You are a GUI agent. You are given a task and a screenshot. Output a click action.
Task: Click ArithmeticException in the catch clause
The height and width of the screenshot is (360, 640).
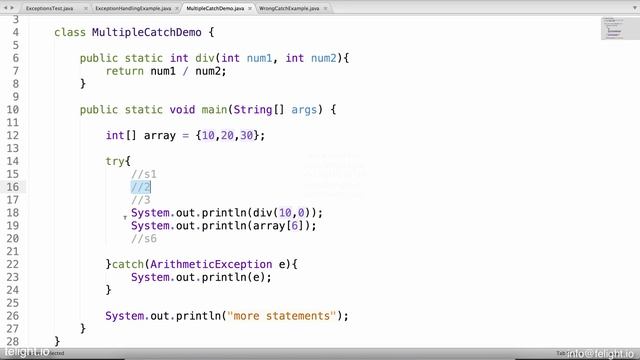[x=211, y=264]
